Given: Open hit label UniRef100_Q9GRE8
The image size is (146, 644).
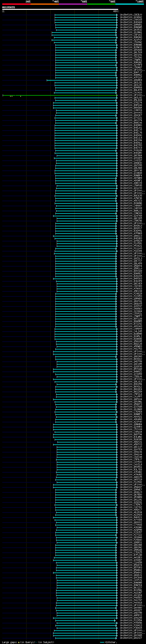Looking at the screenshot, I should (131, 80).
